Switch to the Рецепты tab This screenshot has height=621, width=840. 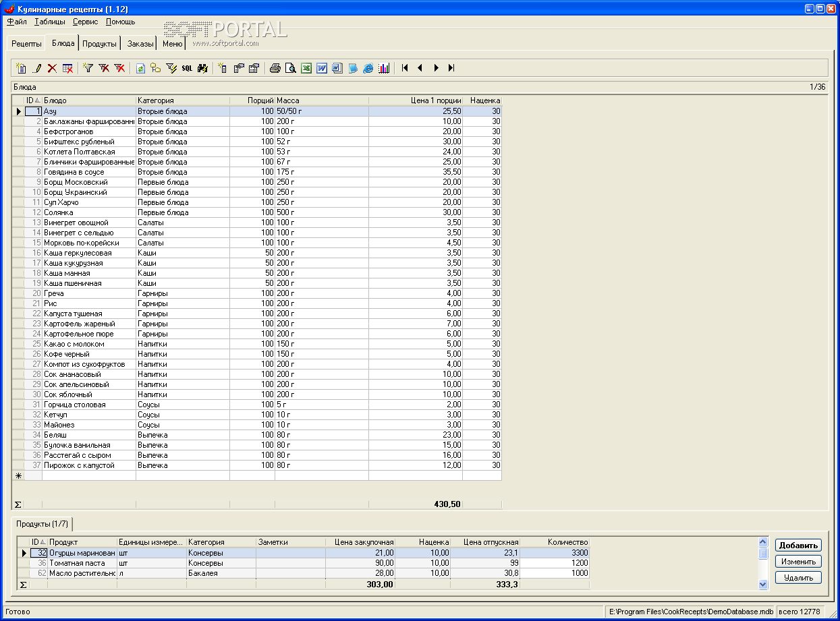point(26,44)
